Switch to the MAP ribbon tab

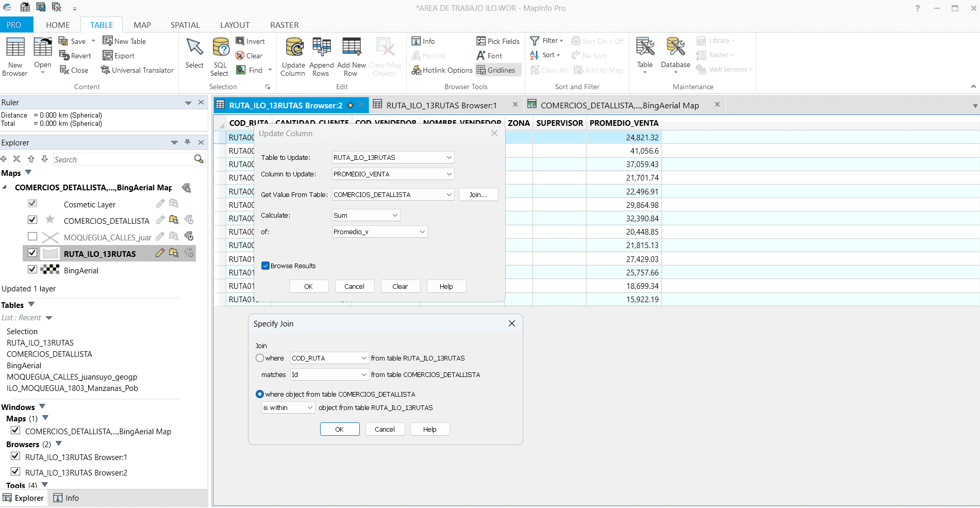coord(142,25)
